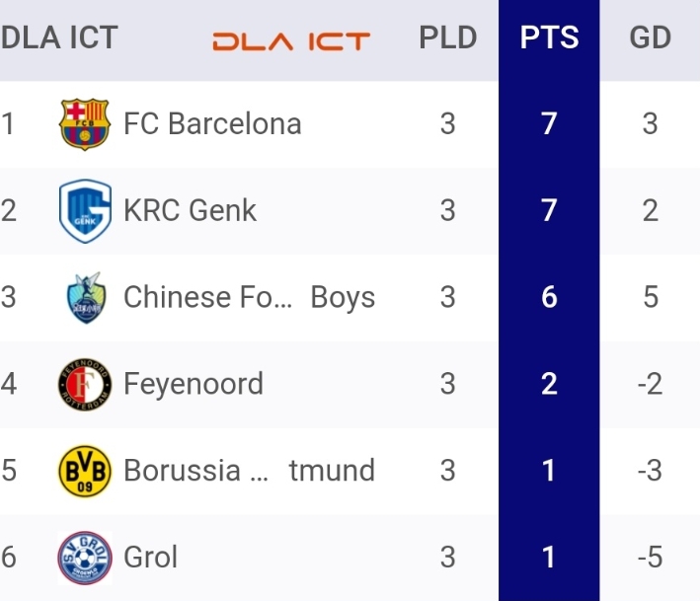700x601 pixels.
Task: Open the DLA ICT group title
Action: coord(59,38)
